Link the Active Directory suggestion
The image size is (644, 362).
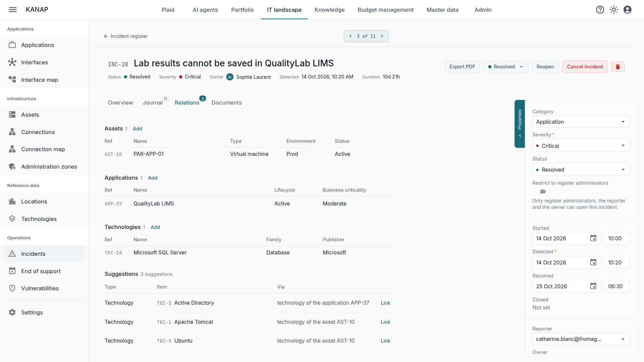(385, 303)
